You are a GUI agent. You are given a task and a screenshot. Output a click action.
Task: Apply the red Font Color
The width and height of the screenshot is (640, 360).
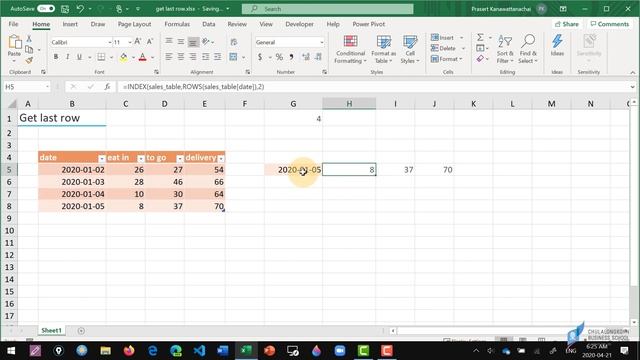142,57
